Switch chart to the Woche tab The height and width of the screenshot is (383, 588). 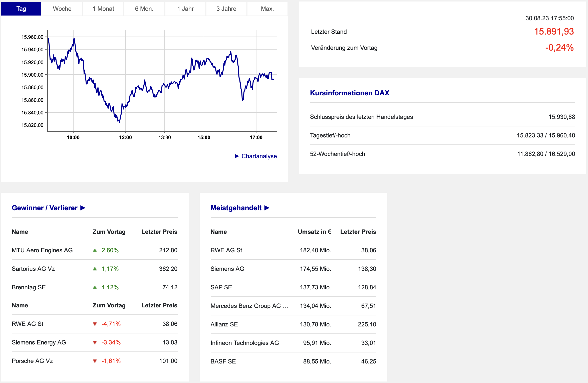pyautogui.click(x=62, y=9)
